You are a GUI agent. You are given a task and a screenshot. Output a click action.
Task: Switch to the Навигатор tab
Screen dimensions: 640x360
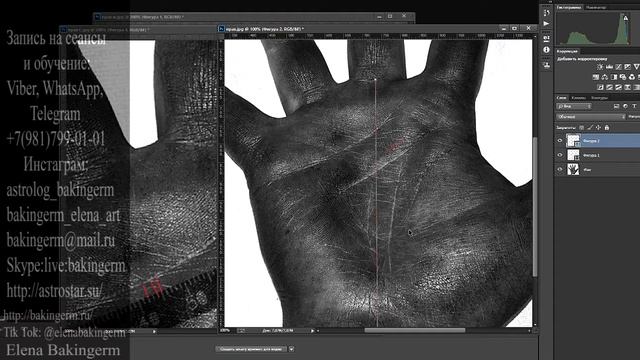click(x=596, y=7)
